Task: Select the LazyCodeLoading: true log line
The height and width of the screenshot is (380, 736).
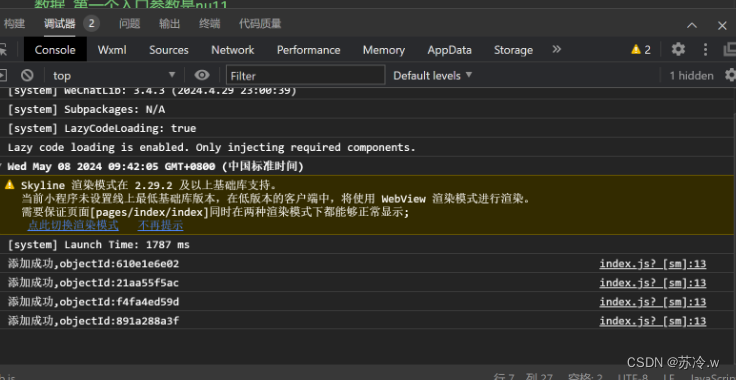Action: (x=102, y=128)
